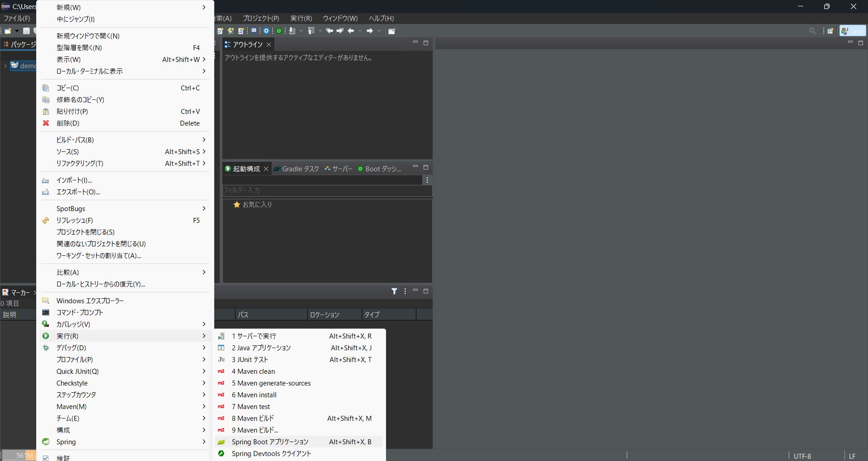Click the リフレッシュ(F) refresh icon
Screen dimensions: 868x461
pyautogui.click(x=46, y=220)
